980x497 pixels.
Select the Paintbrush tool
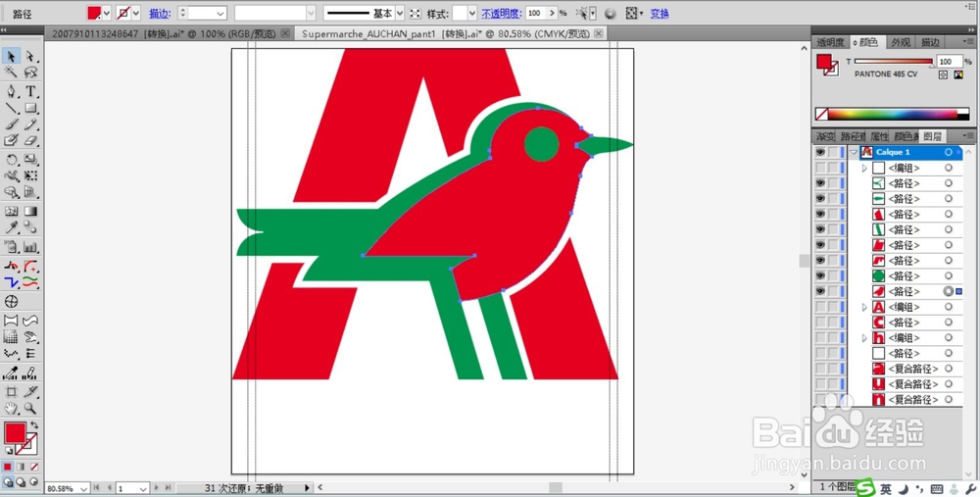[x=11, y=124]
